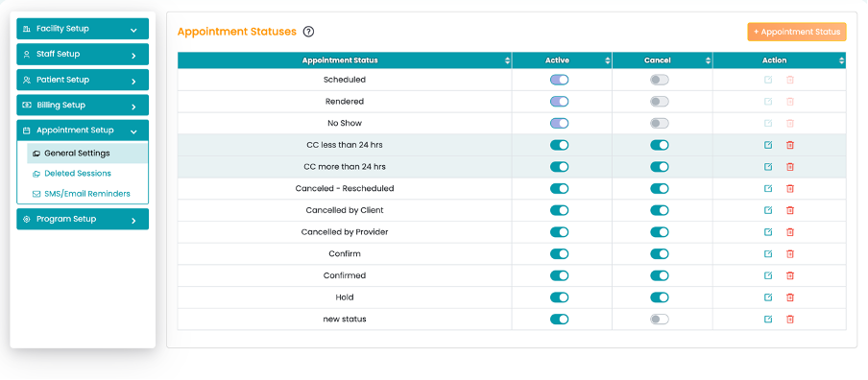Screen dimensions: 868x380
Task: Collapse the Facility Setup section
Action: 83,29
